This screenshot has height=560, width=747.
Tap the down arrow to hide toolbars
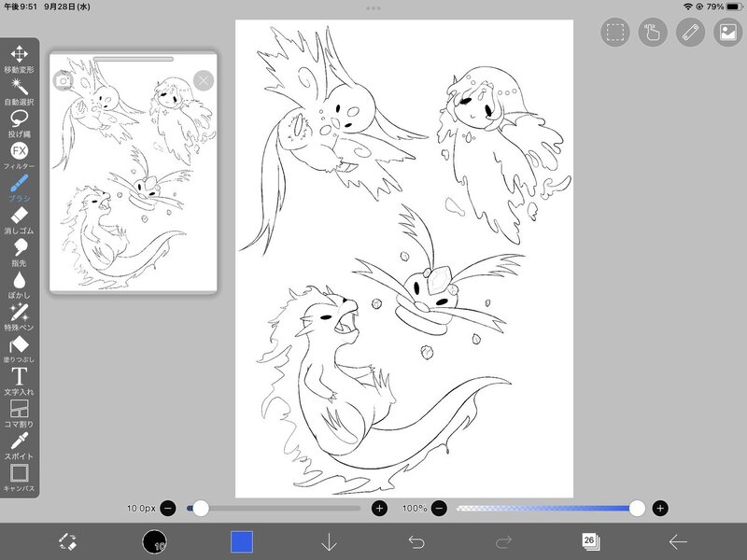click(x=329, y=542)
